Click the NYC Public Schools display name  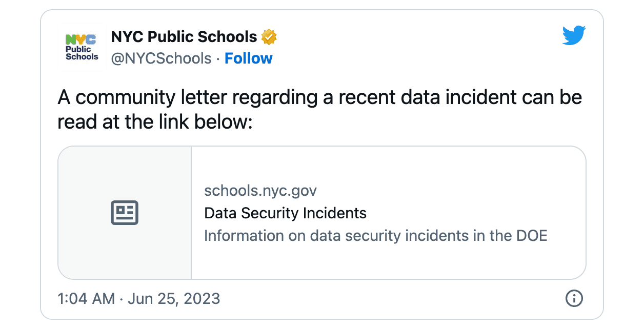pyautogui.click(x=184, y=37)
